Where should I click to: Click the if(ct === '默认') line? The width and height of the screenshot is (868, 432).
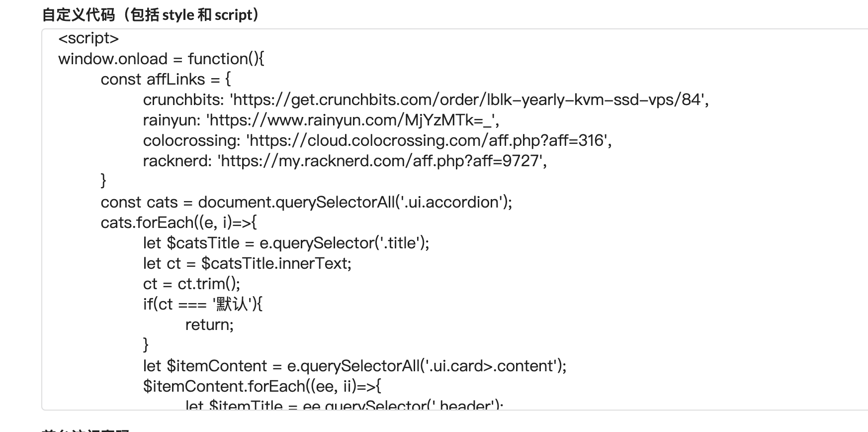tap(202, 304)
